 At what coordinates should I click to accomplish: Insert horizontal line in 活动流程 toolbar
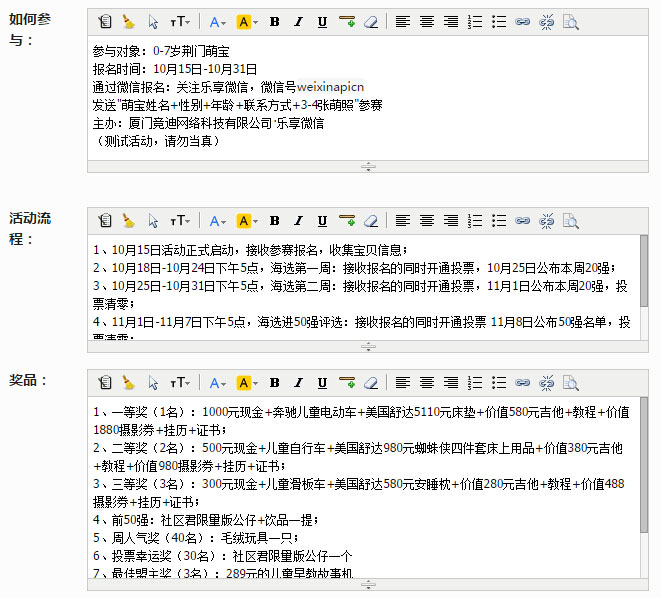click(x=347, y=220)
